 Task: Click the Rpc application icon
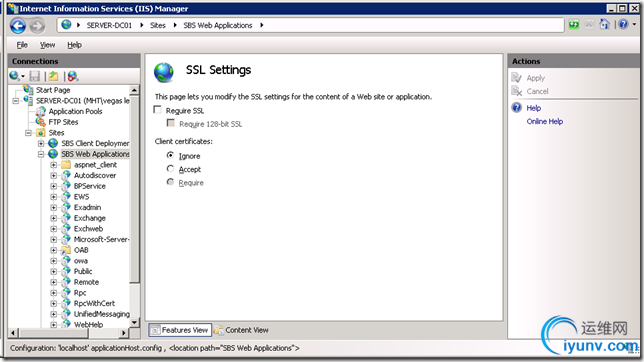point(66,293)
